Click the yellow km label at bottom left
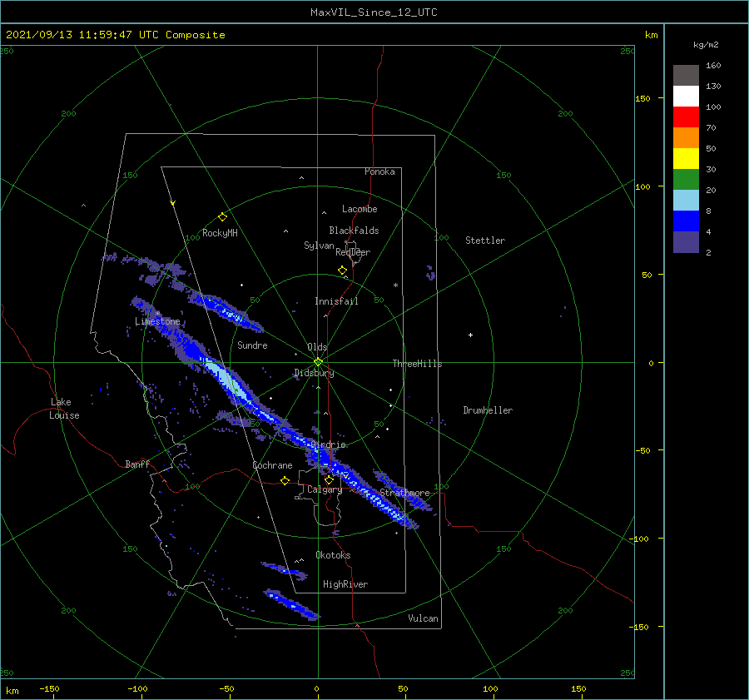The height and width of the screenshot is (700, 749). point(12,691)
